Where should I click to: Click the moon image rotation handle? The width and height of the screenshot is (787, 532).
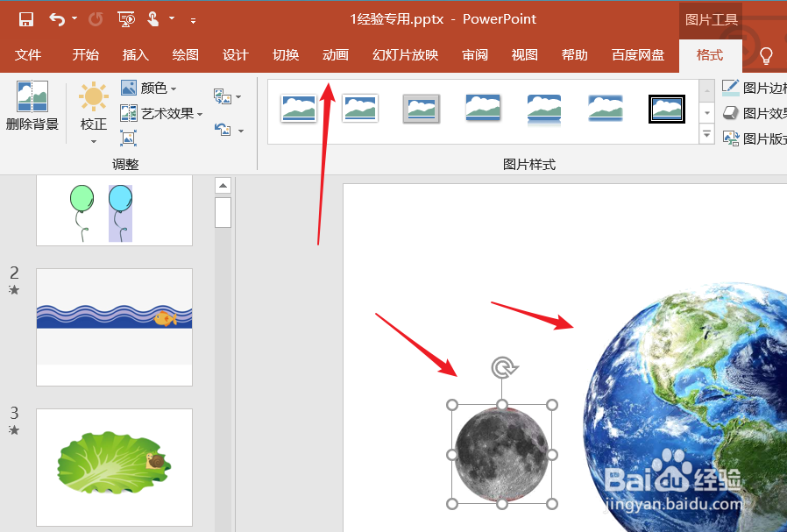click(503, 367)
